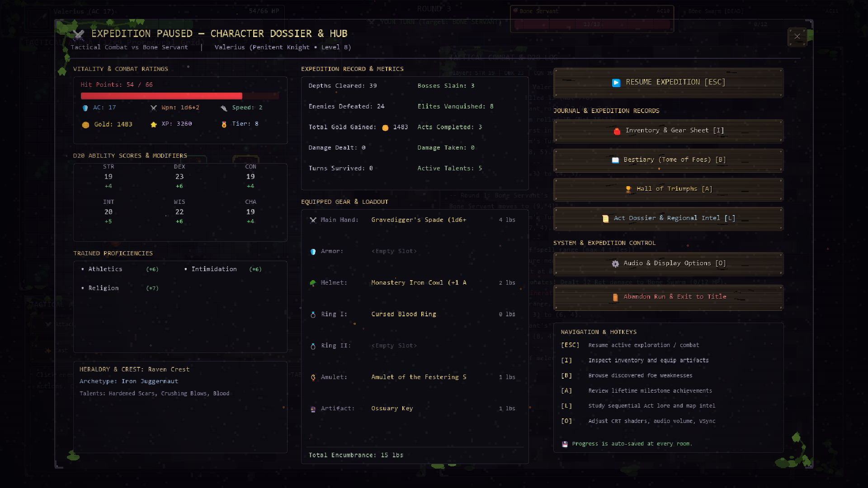Click the Helmet slot icon
This screenshot has width=868, height=488.
(x=313, y=283)
